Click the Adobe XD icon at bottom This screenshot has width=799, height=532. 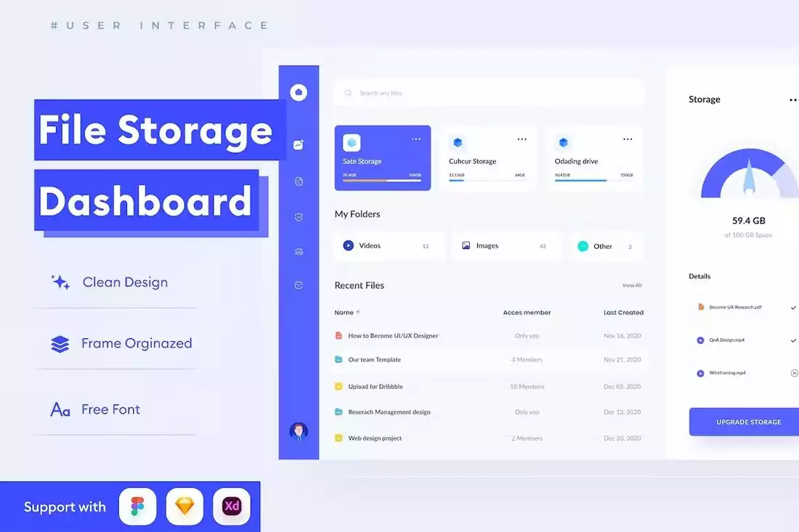tap(231, 506)
